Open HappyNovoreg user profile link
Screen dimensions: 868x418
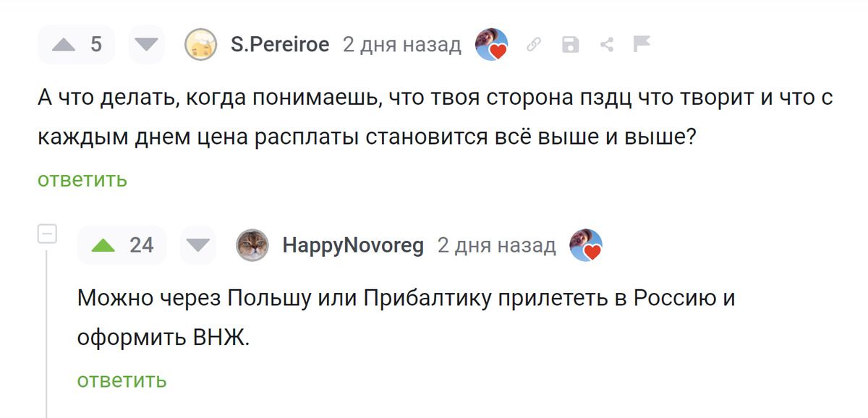tap(353, 246)
